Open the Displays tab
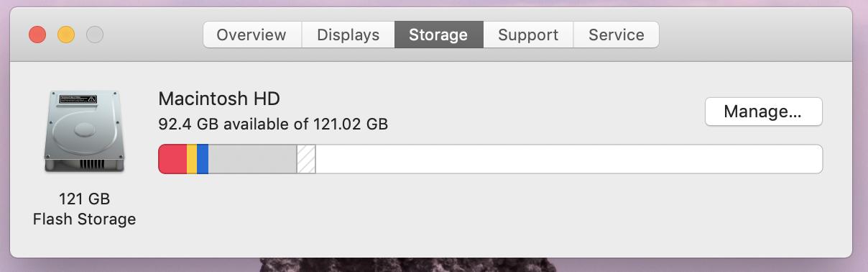The image size is (868, 272). 348,35
